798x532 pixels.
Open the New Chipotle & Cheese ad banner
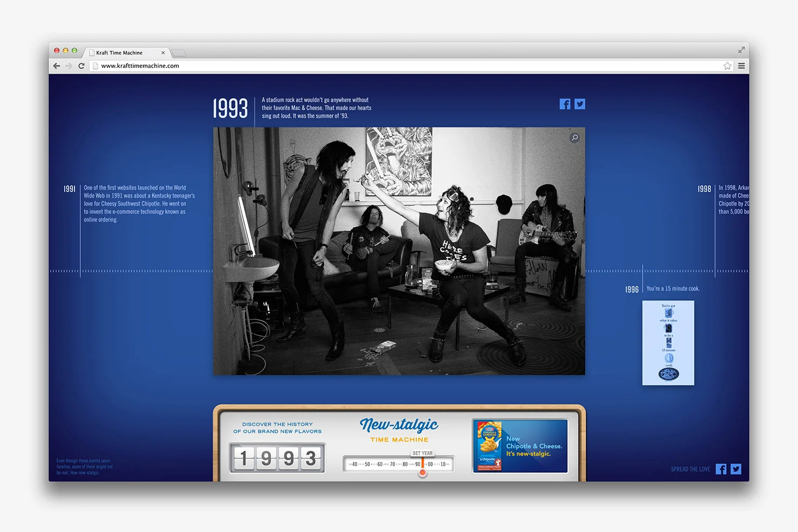(x=520, y=446)
